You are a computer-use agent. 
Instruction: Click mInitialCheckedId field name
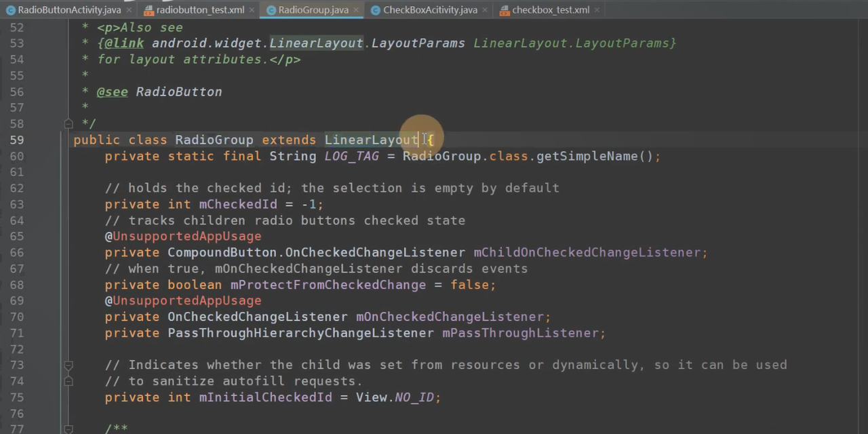[265, 397]
